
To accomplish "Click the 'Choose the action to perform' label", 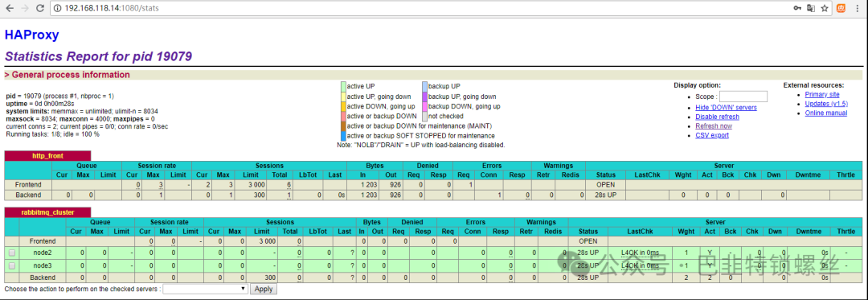I will [x=83, y=289].
